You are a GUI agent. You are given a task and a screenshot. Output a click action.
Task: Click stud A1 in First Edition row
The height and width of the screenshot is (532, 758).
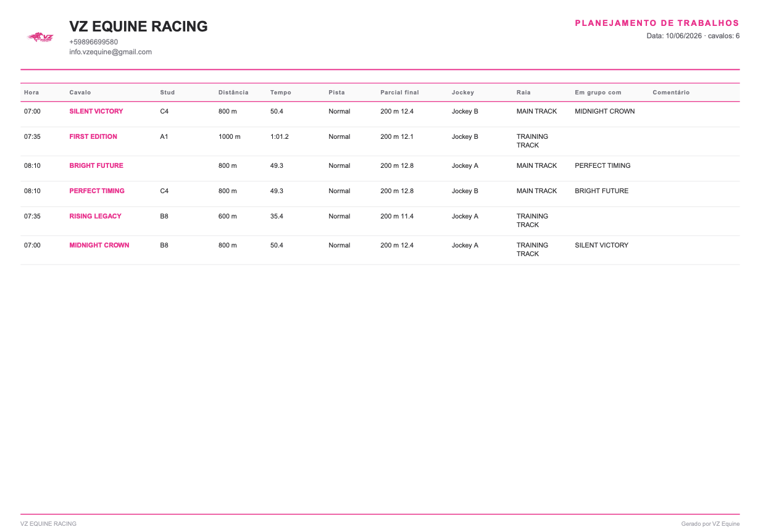coord(164,136)
